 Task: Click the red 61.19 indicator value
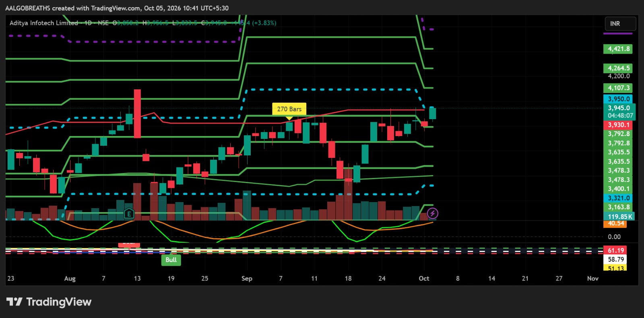pyautogui.click(x=615, y=250)
